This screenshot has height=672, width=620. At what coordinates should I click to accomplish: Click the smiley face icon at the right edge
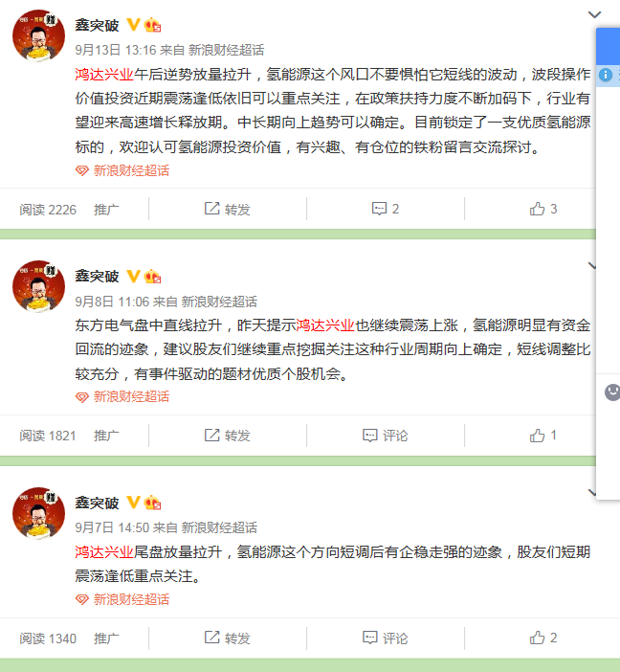pyautogui.click(x=612, y=392)
